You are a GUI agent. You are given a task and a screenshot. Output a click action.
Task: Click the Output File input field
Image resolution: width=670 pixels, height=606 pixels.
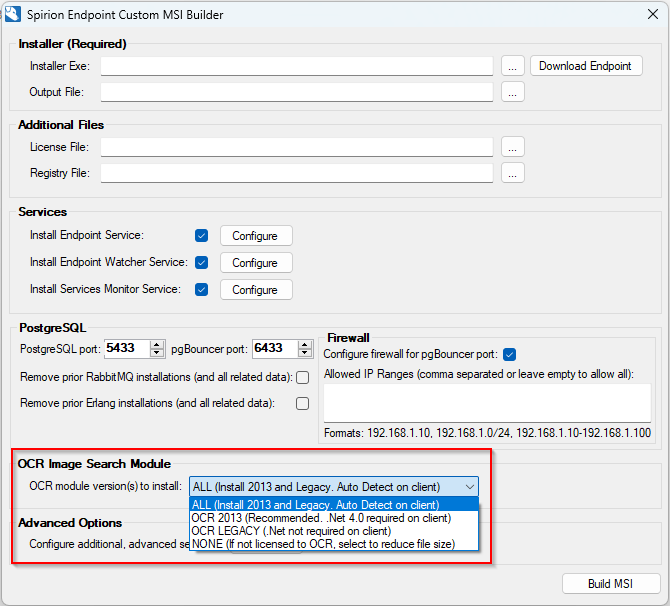297,92
